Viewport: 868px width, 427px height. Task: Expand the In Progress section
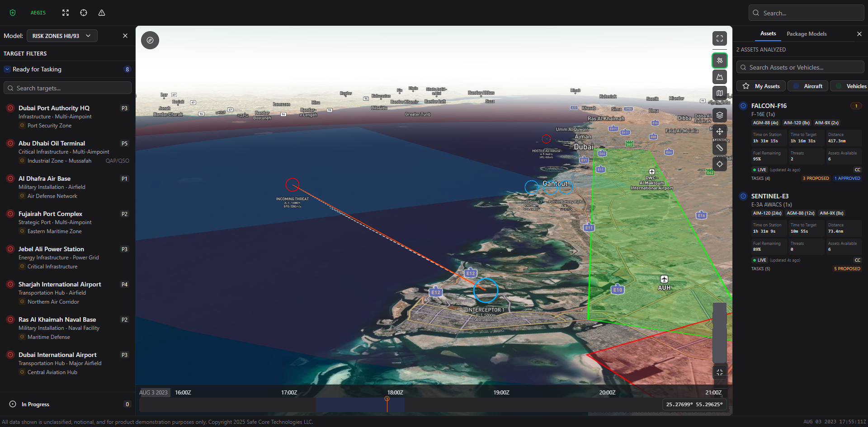click(x=13, y=404)
